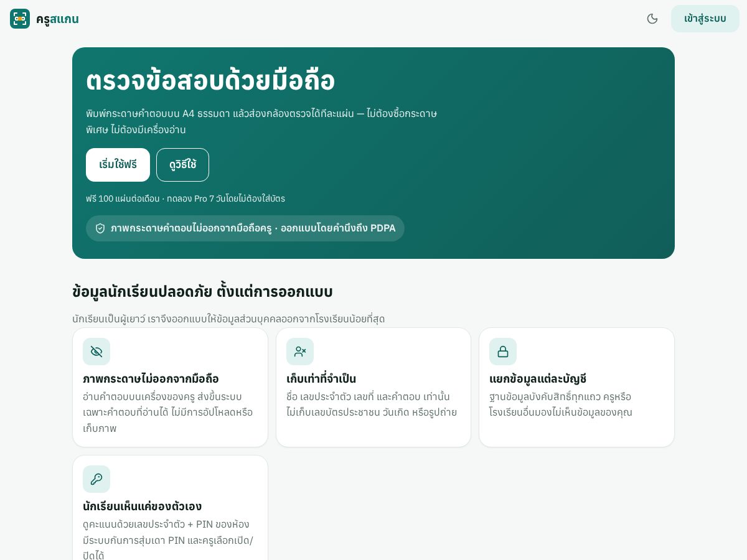Image resolution: width=747 pixels, height=560 pixels.
Task: Select the นักเรียนเห็นแค่ของตัวเอง card title
Action: (142, 506)
